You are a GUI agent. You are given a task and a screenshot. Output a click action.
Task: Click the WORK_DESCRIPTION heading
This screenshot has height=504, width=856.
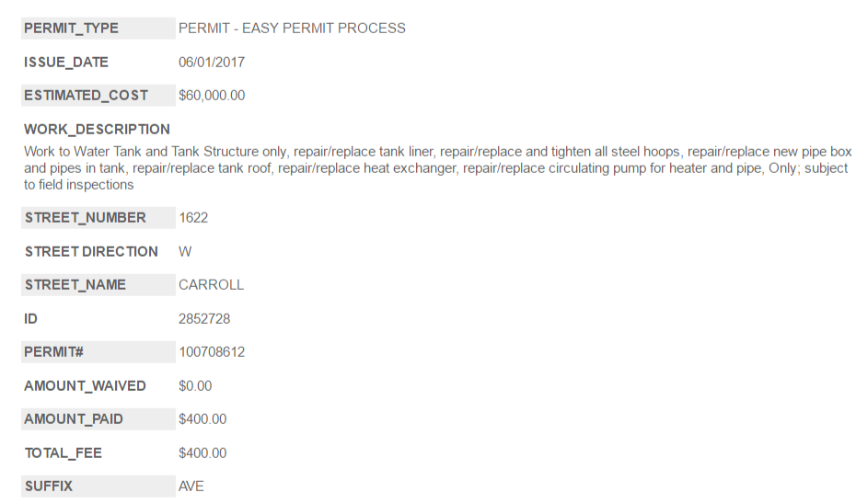point(97,130)
